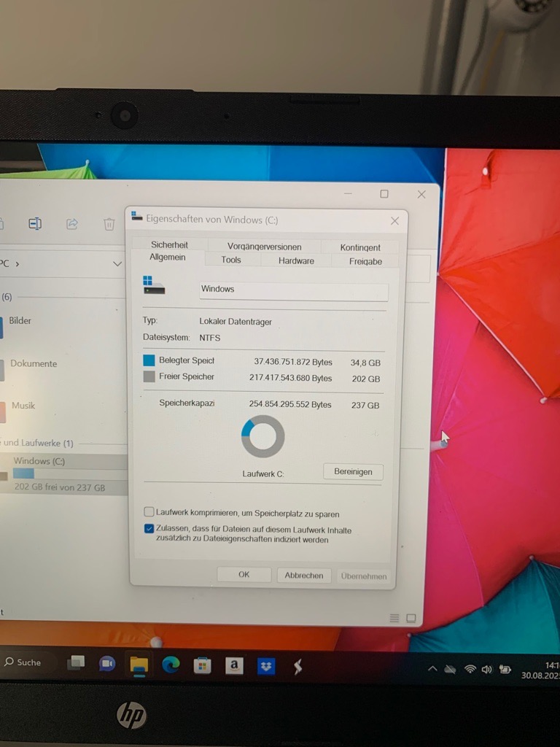The height and width of the screenshot is (747, 560).
Task: Open the Musik folder in Explorer
Action: pos(23,406)
